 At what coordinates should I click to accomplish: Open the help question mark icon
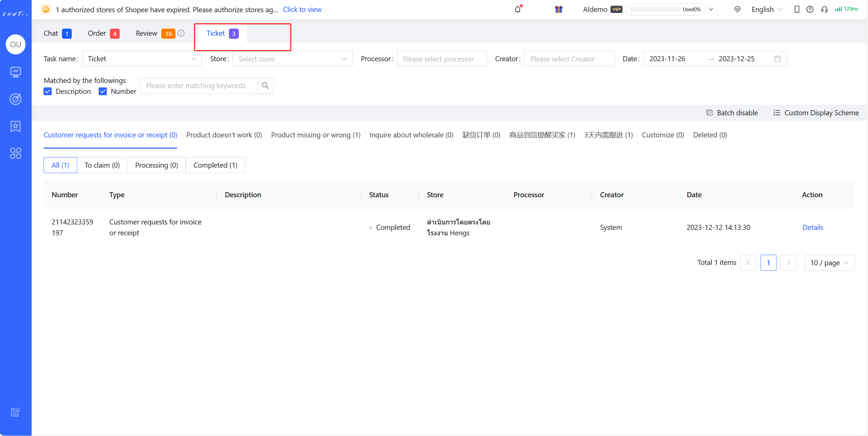click(x=810, y=10)
